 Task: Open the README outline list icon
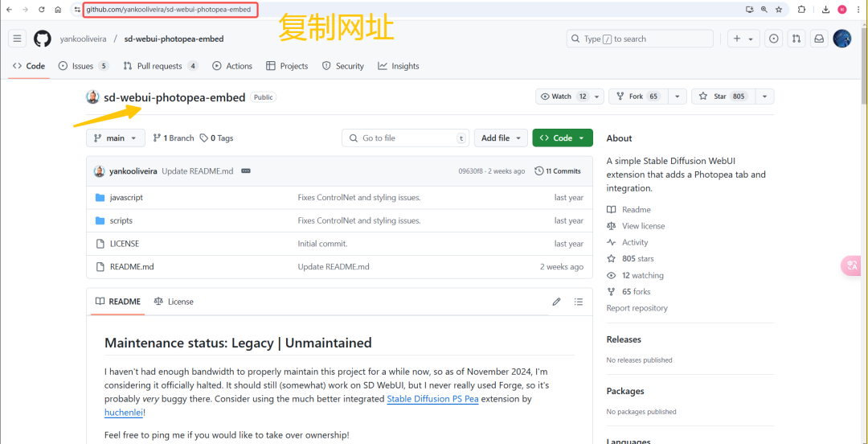(579, 302)
